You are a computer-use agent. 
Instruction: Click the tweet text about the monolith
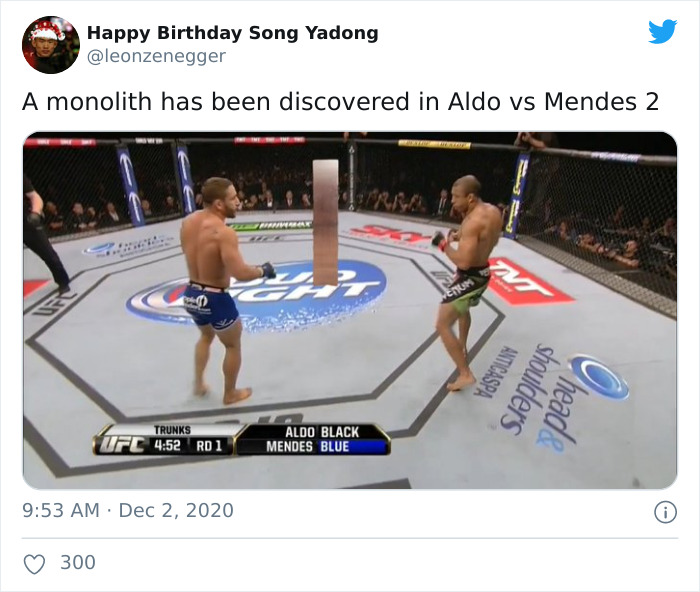coord(341,102)
